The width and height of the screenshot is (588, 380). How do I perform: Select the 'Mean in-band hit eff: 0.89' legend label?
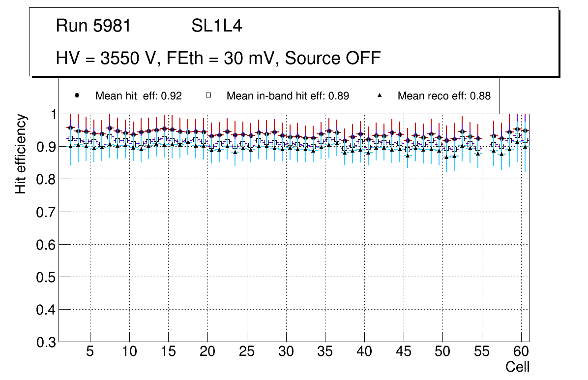(x=288, y=96)
